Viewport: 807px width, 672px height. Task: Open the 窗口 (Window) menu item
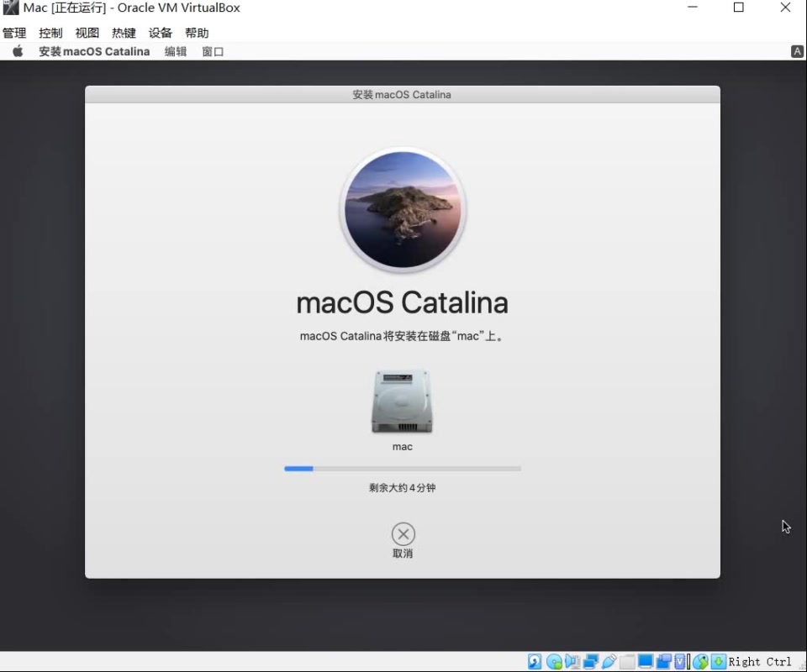click(212, 51)
